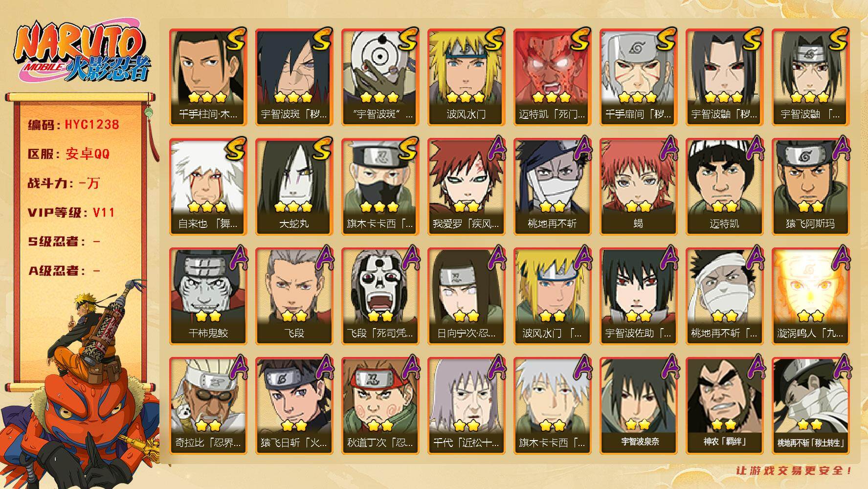Select the 迈特凯 A-rank ninja card

click(724, 187)
